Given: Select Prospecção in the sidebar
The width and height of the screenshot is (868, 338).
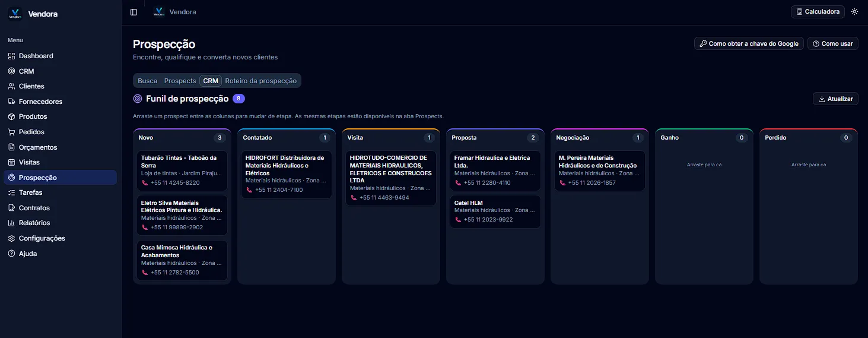Looking at the screenshot, I should coord(61,178).
